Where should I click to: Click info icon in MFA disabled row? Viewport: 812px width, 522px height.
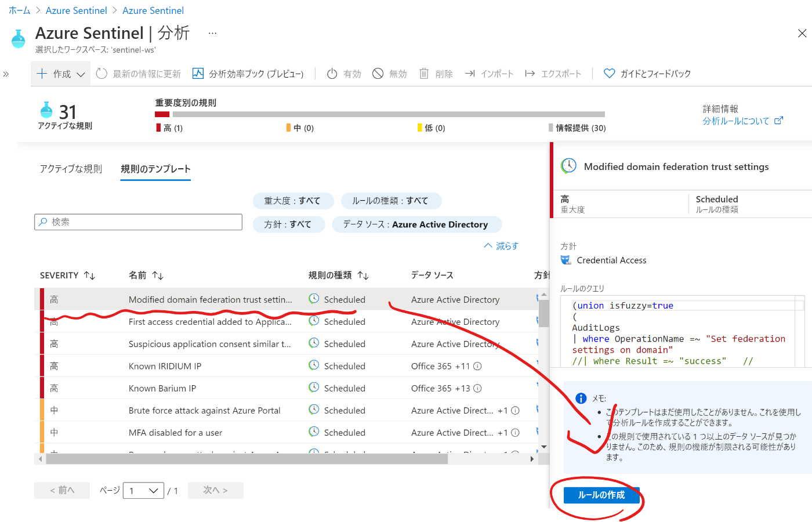pos(515,432)
